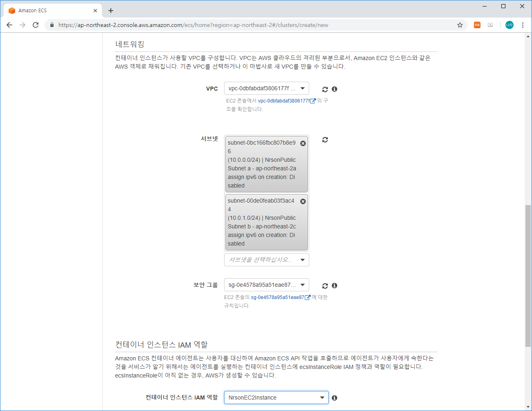Open the Chrome profile avatar
Image resolution: width=532 pixels, height=411 pixels.
pyautogui.click(x=510, y=25)
